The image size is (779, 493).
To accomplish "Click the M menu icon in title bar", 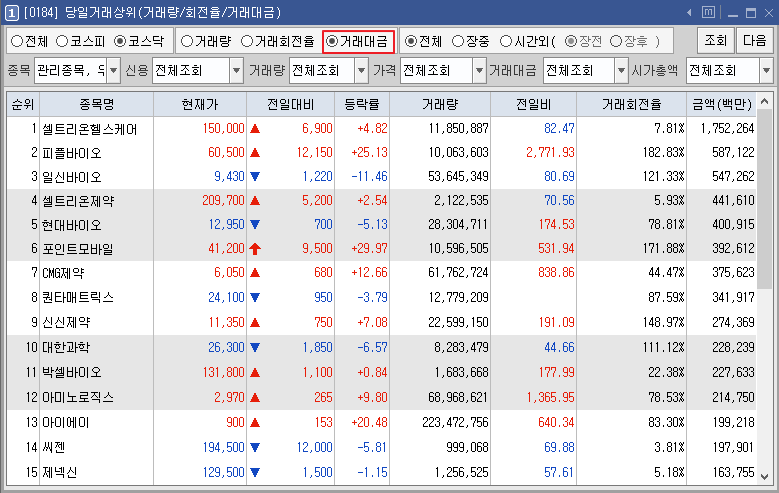I will 708,12.
